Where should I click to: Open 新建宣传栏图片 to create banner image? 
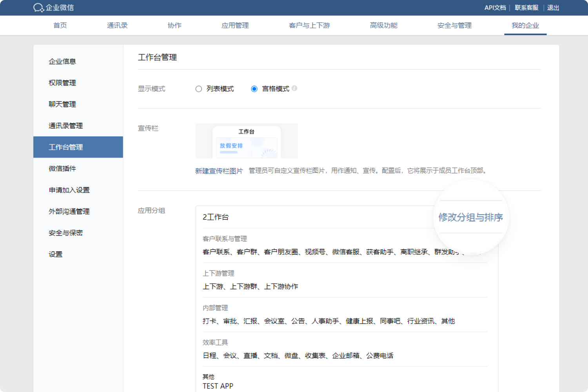(218, 171)
